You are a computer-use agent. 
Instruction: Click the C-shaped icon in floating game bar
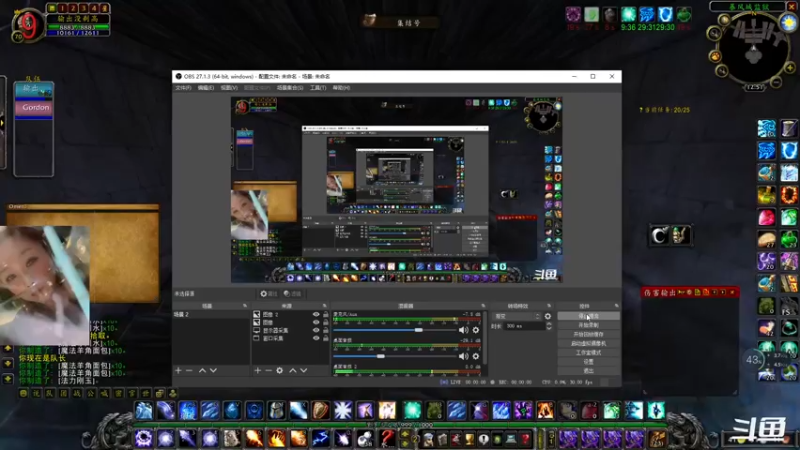click(x=659, y=235)
